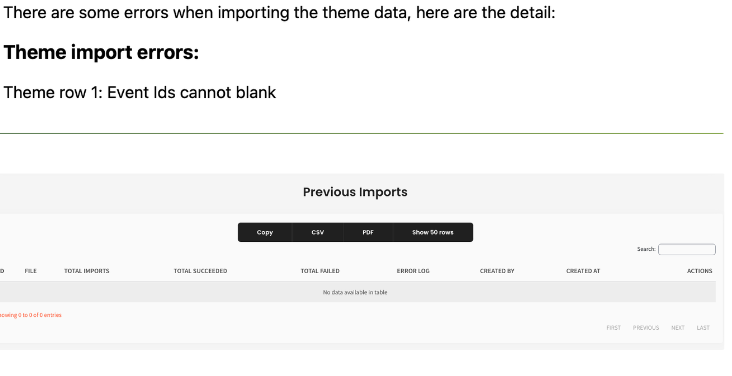
Task: Click the Actions column header
Action: [699, 271]
